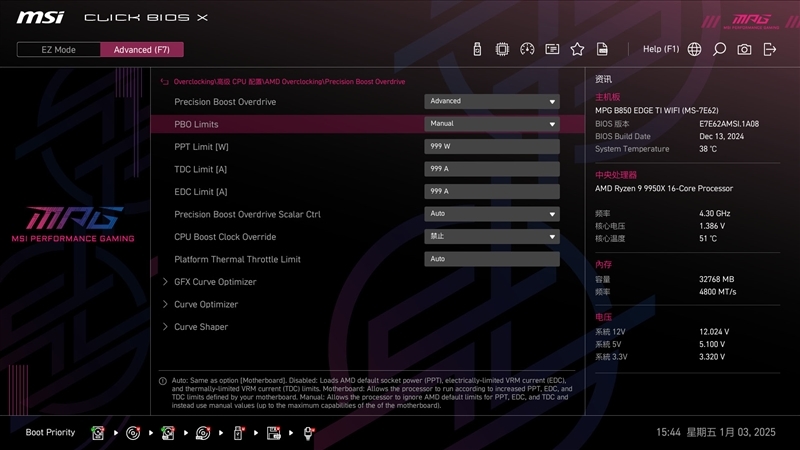
Task: Select floppy disk boot priority device
Action: 273,433
